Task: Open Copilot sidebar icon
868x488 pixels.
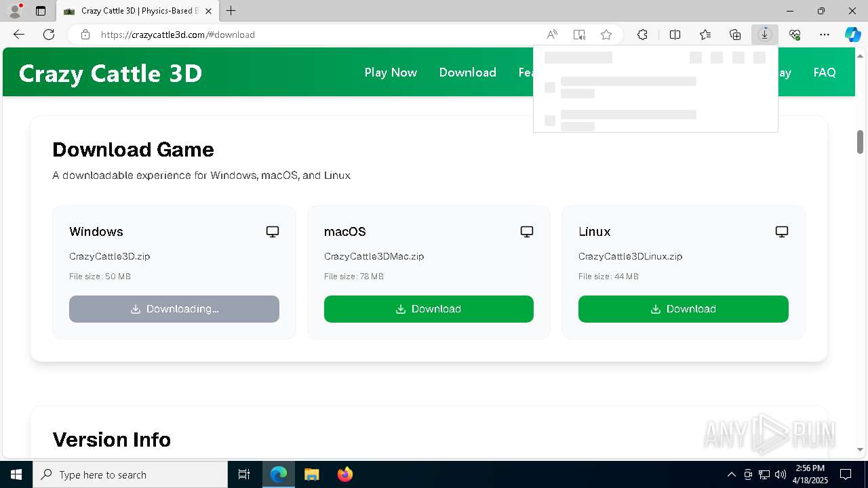Action: pos(853,35)
